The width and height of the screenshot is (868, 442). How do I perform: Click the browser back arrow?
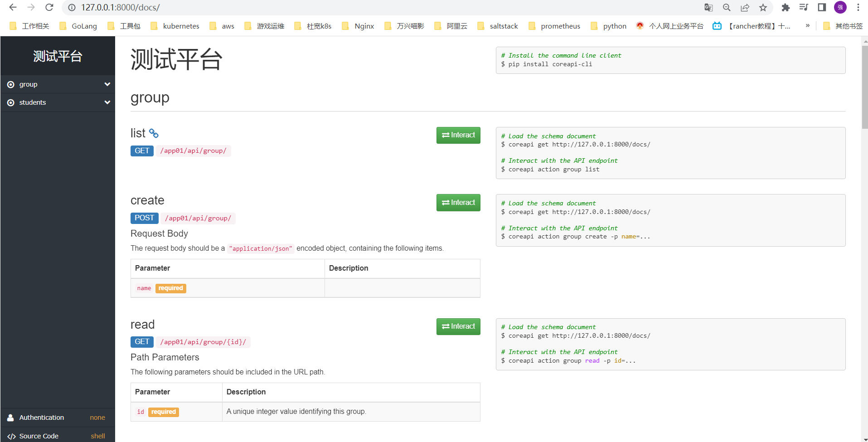(13, 7)
